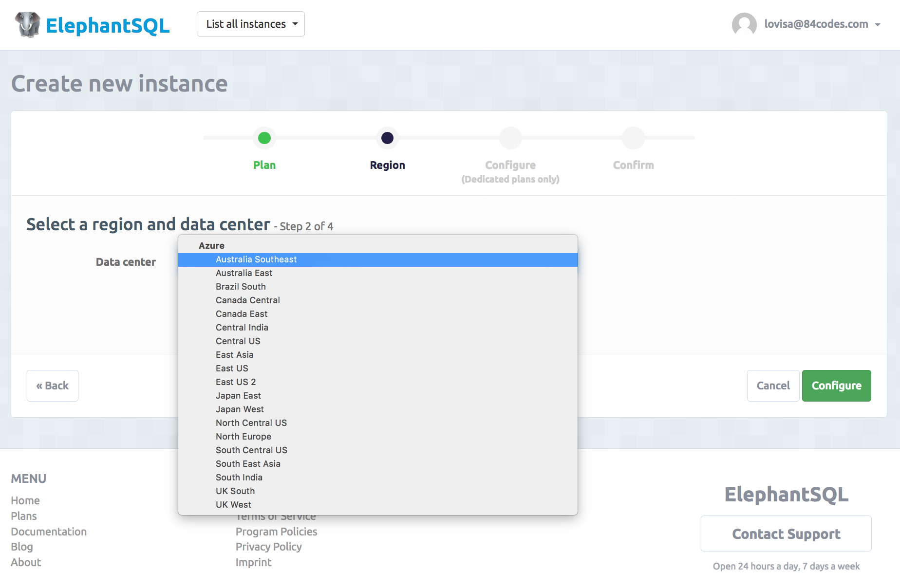Open the Documentation footer link
The width and height of the screenshot is (900, 588).
coord(49,532)
